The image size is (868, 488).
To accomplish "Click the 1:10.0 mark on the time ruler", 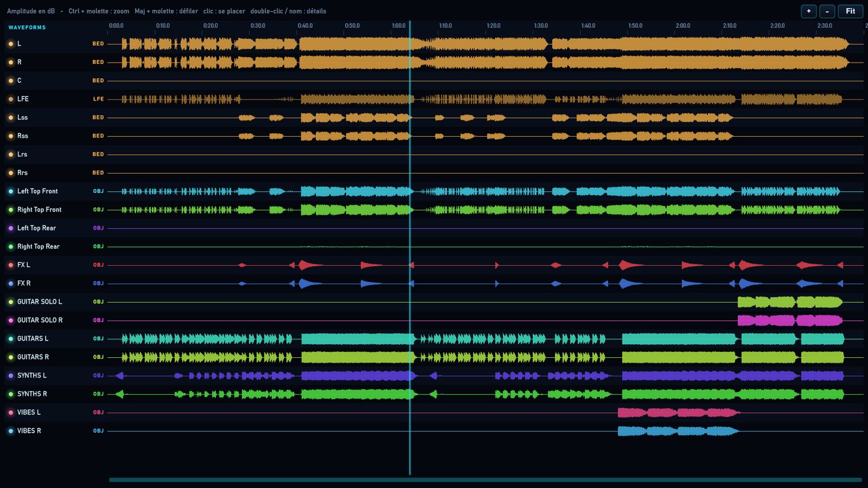I will tap(445, 26).
